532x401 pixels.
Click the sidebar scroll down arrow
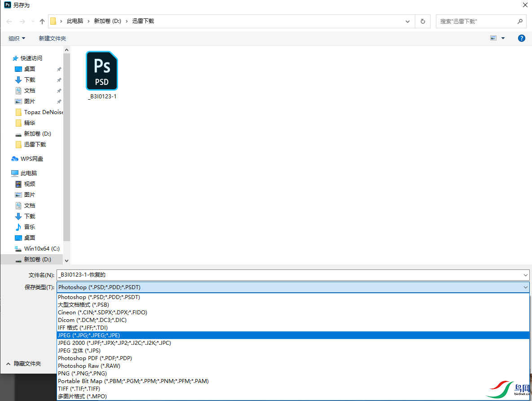point(66,260)
